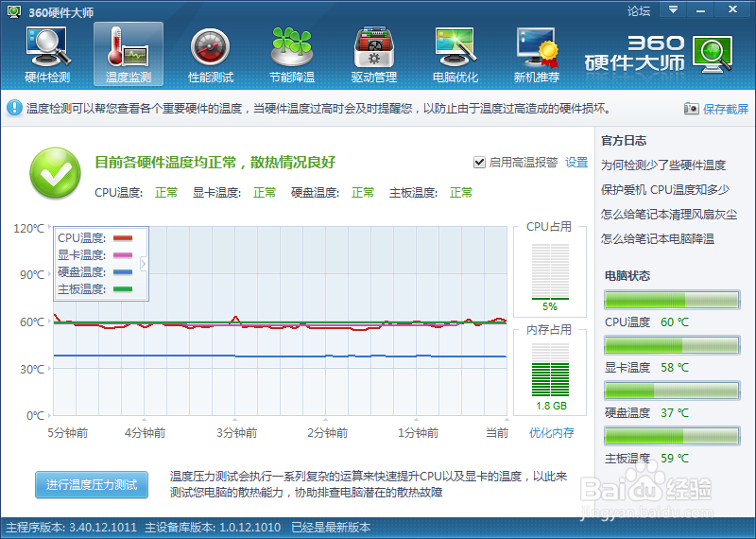Click the 360硬件大师 logo monitor icon

tap(713, 54)
